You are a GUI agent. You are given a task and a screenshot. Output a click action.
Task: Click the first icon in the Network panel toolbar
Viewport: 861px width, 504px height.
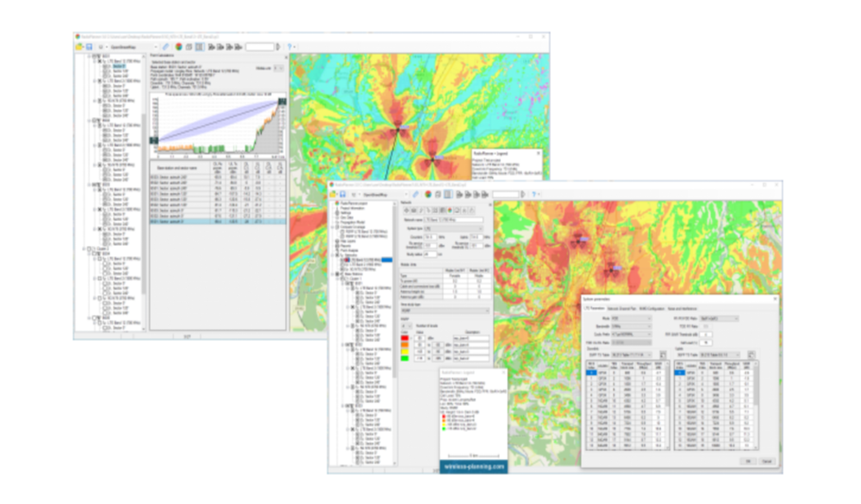[406, 211]
